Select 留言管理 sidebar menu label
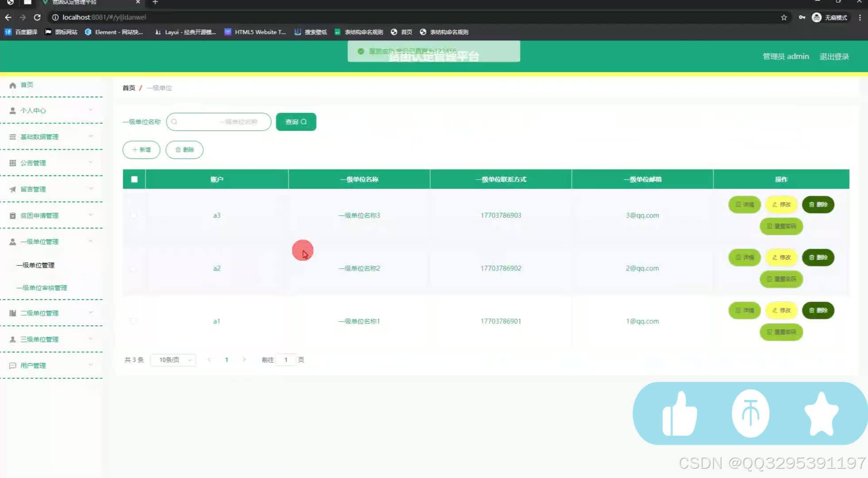This screenshot has width=868, height=478. (33, 189)
